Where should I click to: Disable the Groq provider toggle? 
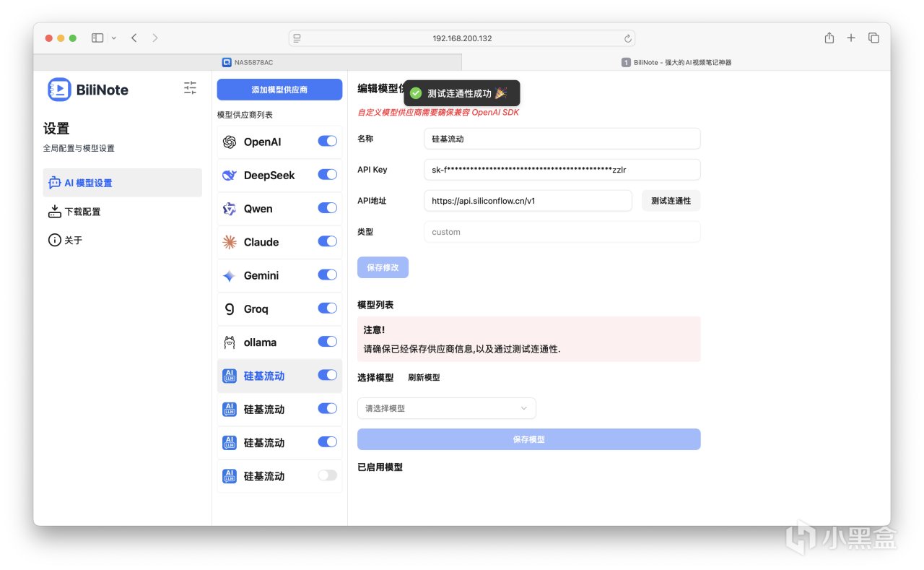pyautogui.click(x=328, y=308)
